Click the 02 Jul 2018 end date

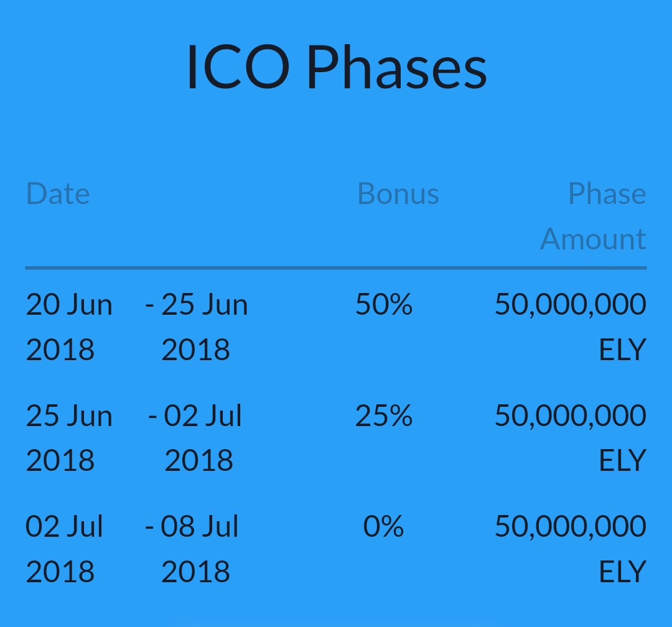[x=195, y=437]
